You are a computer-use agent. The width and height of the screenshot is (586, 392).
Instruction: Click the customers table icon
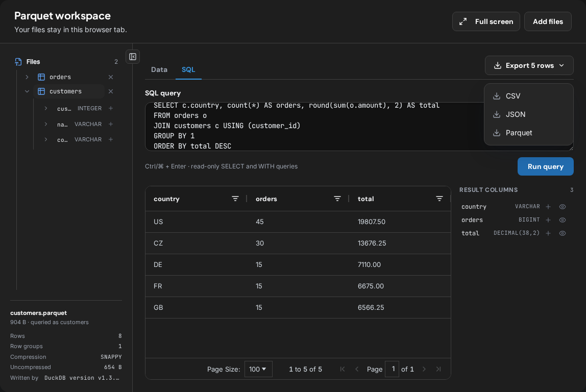[41, 91]
